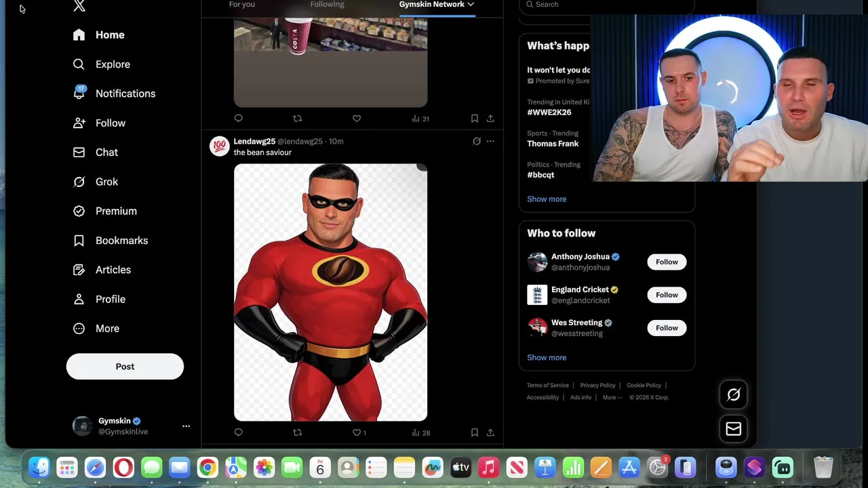Open more options on Lendawg25 post
The width and height of the screenshot is (868, 488).
click(x=490, y=141)
